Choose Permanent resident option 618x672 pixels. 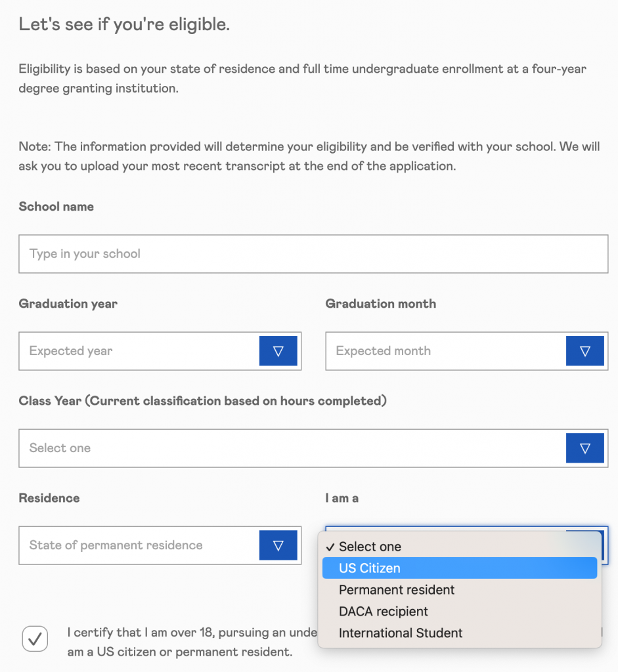(397, 590)
